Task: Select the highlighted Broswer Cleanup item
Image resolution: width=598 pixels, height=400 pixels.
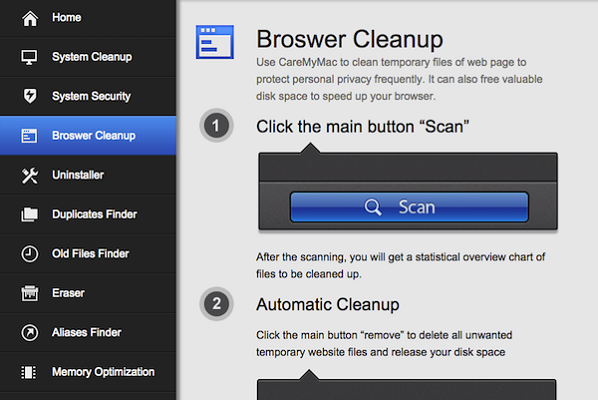Action: coord(88,135)
